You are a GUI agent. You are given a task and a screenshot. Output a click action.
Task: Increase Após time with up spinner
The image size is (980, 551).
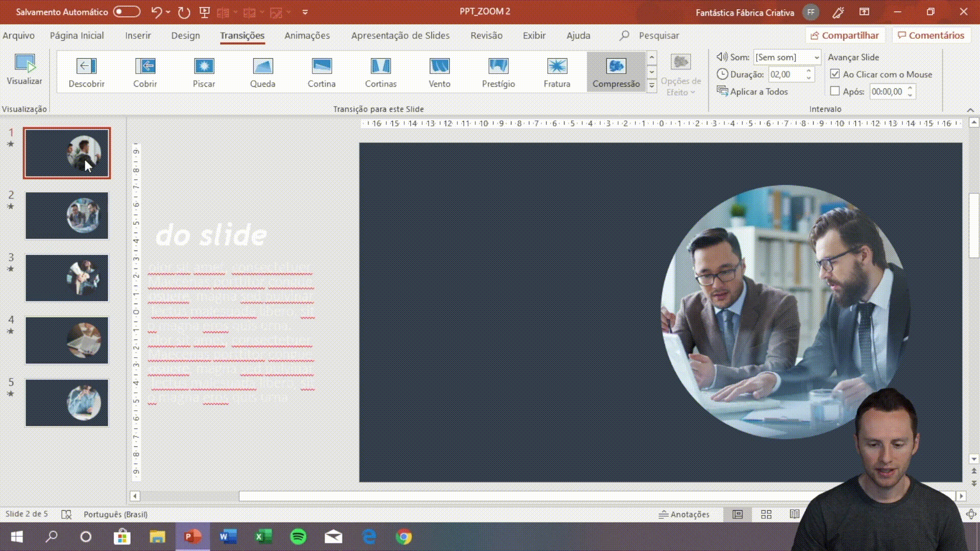click(910, 89)
